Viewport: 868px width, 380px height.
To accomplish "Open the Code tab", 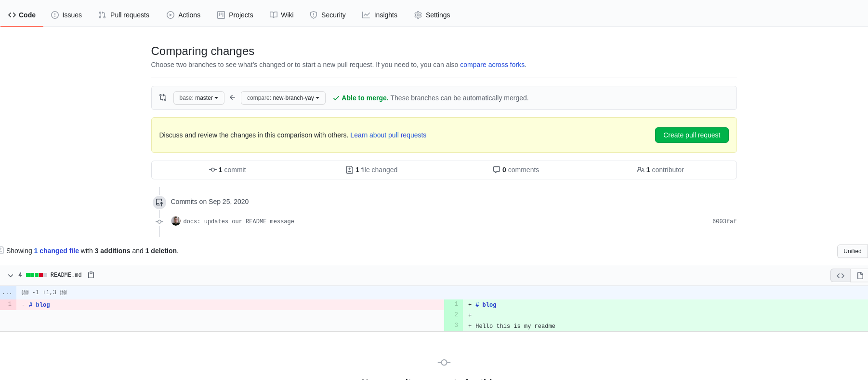I will point(22,15).
